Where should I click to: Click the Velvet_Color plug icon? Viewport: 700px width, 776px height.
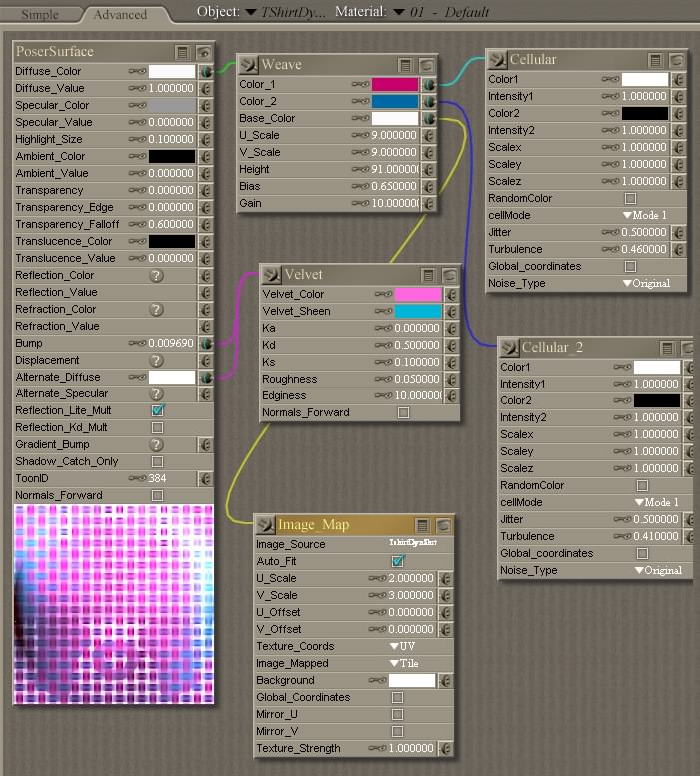451,295
